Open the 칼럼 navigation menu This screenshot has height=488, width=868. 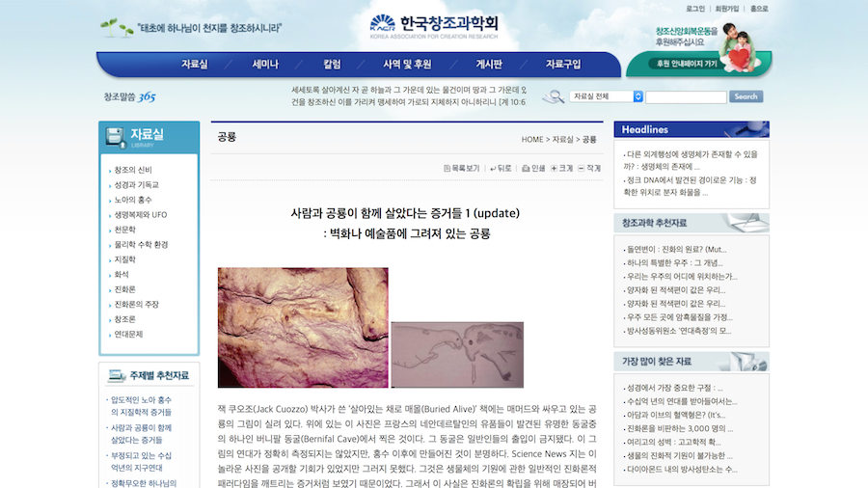(332, 64)
